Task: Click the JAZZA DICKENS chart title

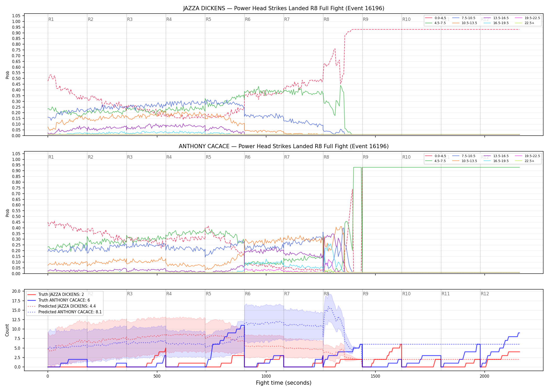Action: (284, 8)
